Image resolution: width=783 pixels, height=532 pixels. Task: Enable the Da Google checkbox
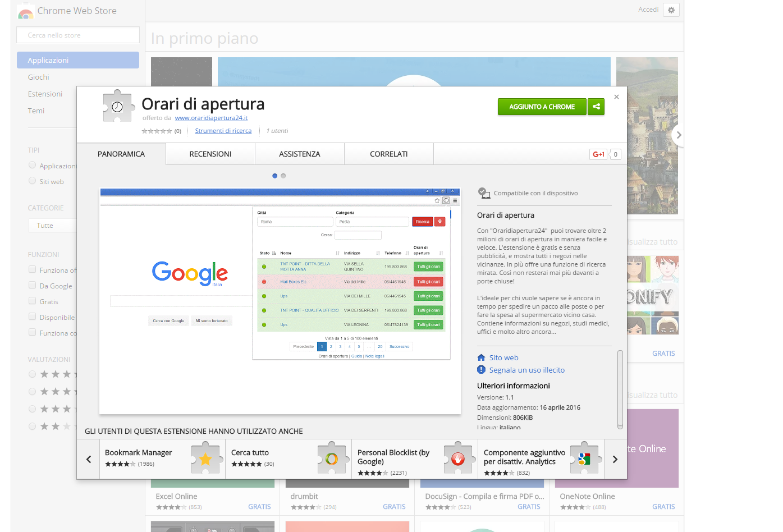coord(32,285)
